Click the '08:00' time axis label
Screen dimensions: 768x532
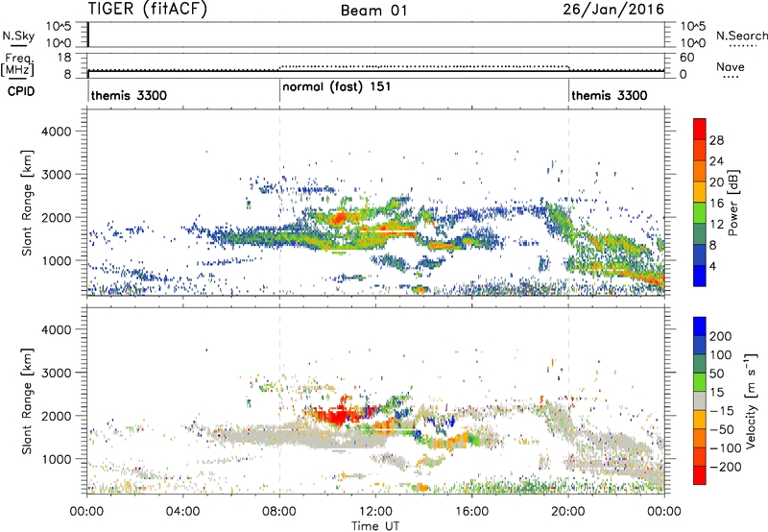279,512
